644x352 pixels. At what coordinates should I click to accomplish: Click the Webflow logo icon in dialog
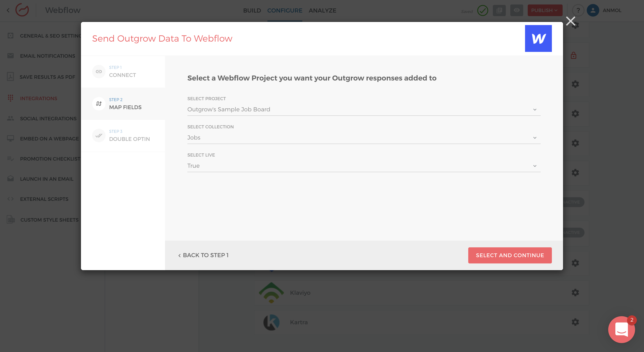pos(538,38)
